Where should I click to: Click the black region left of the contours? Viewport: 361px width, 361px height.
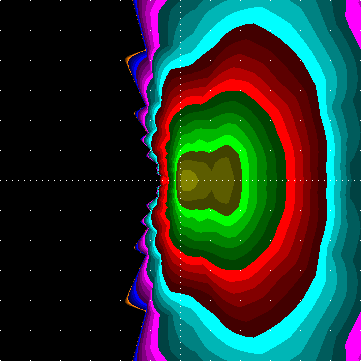click(x=67, y=180)
